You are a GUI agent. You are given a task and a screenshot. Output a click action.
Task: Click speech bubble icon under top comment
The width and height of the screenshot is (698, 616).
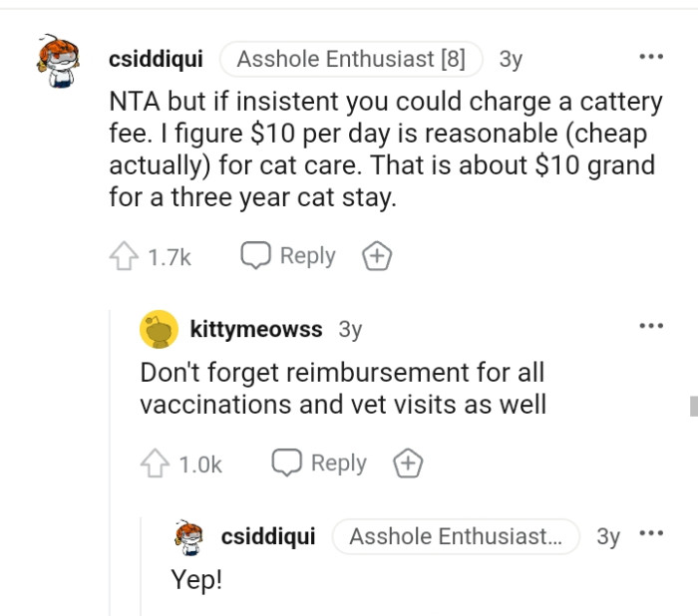256,256
